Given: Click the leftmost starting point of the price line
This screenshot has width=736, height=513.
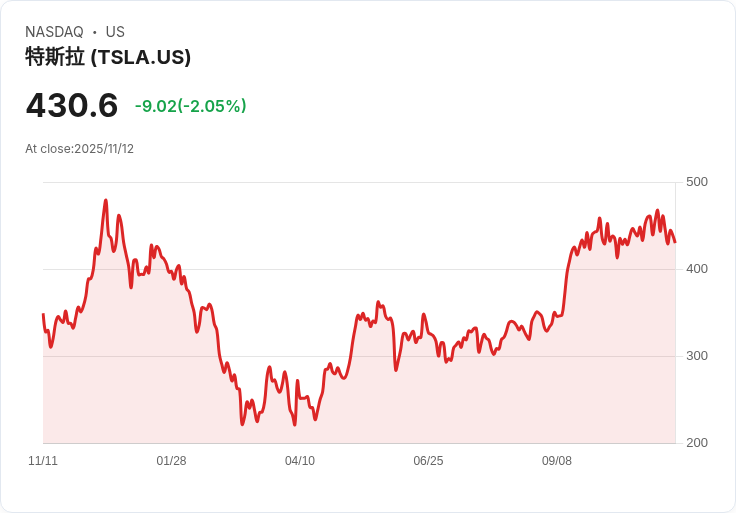Looking at the screenshot, I should click(43, 315).
